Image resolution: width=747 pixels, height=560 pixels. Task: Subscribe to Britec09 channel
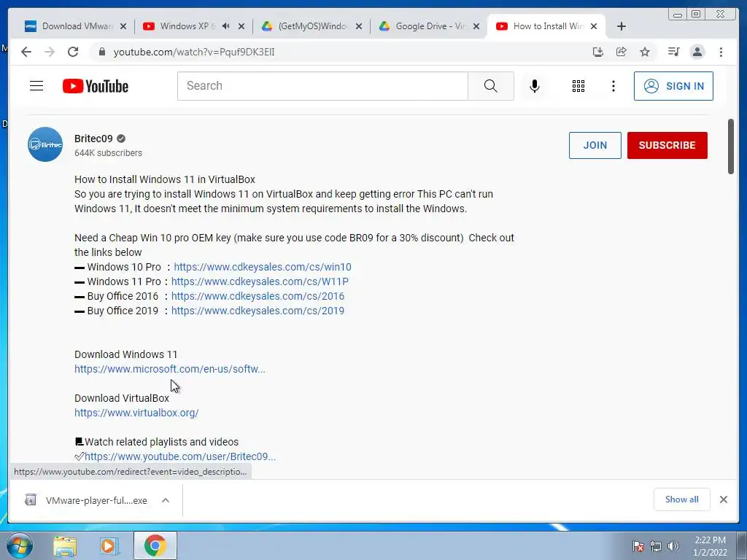coord(667,145)
